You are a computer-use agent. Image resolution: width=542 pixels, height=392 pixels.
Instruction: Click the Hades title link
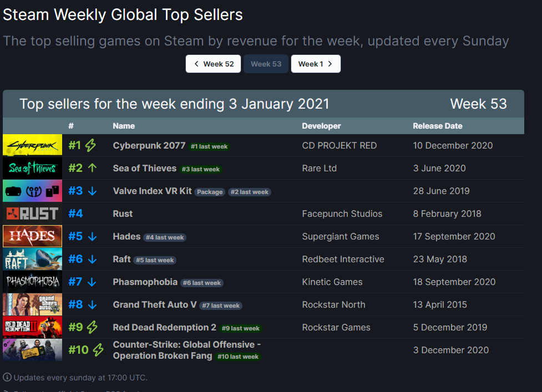[x=126, y=237]
